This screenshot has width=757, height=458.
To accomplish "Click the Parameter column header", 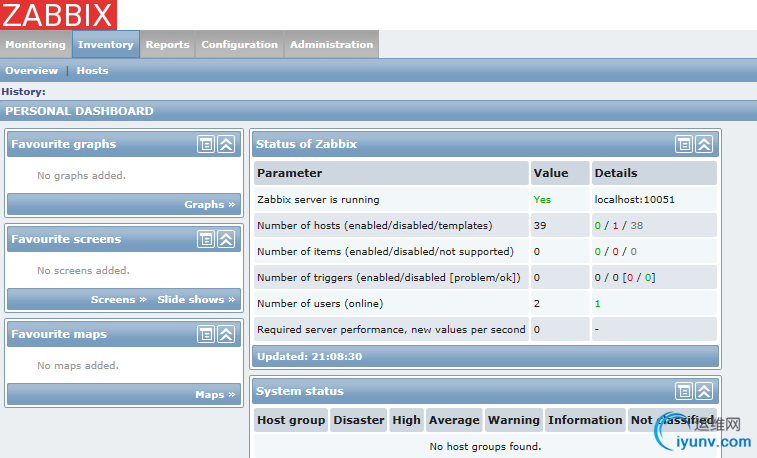I will point(391,173).
